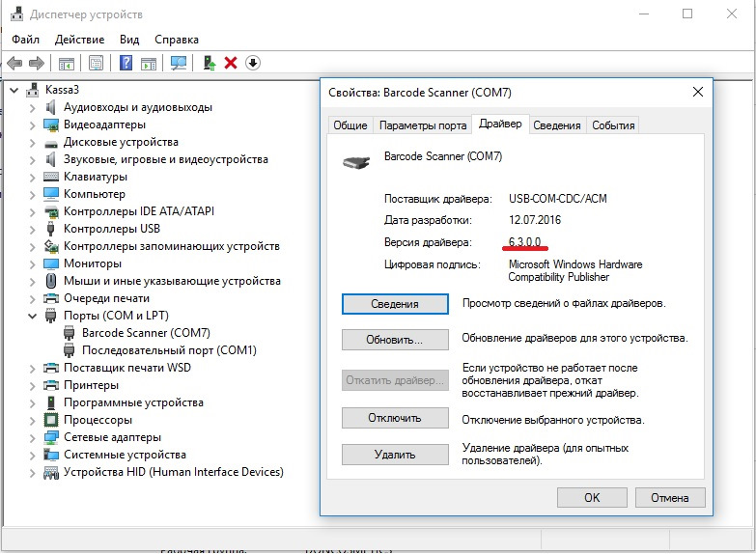Open the blue Help toolbar icon
This screenshot has width=756, height=554.
point(126,63)
